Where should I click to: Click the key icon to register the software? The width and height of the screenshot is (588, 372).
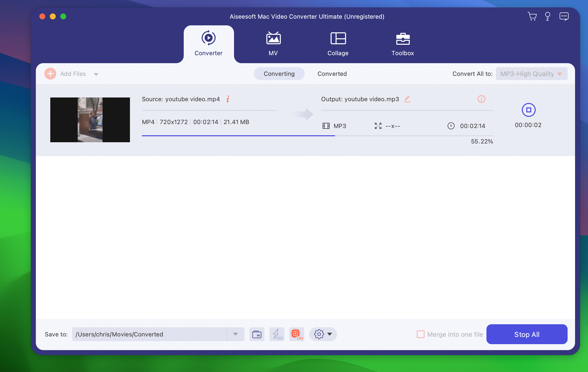tap(547, 16)
